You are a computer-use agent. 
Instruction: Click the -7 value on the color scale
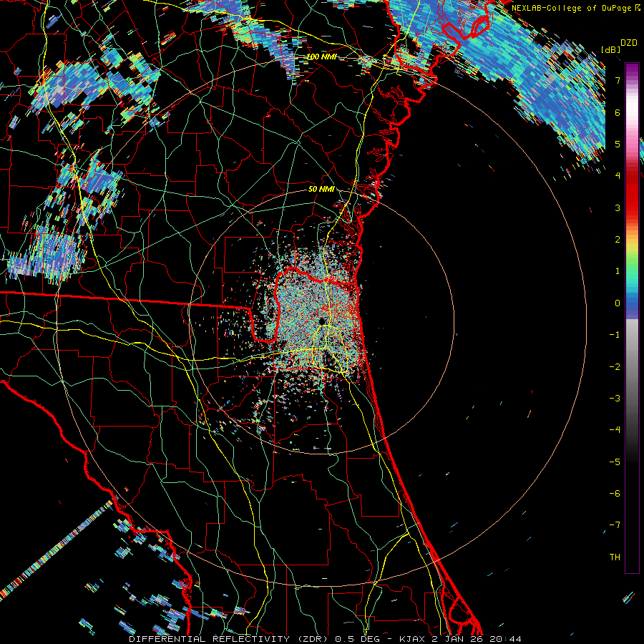click(x=615, y=525)
